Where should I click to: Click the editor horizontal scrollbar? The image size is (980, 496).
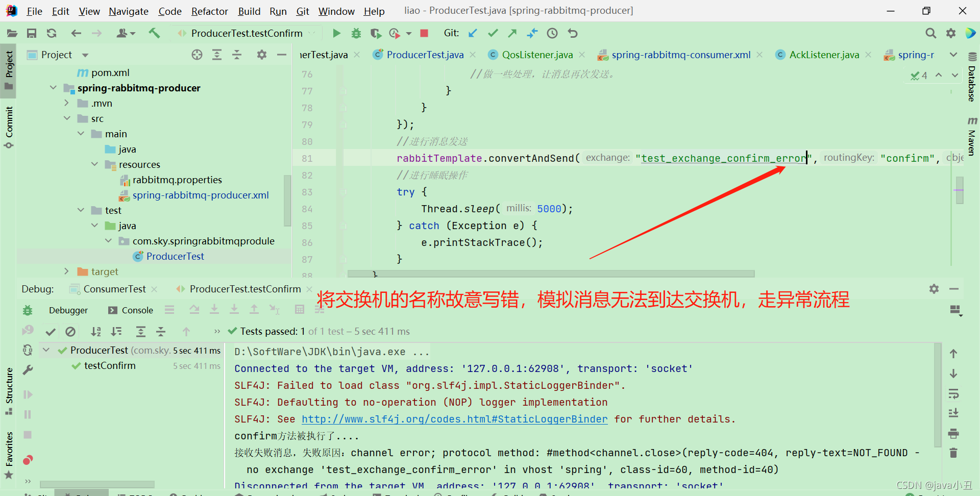[x=551, y=274]
